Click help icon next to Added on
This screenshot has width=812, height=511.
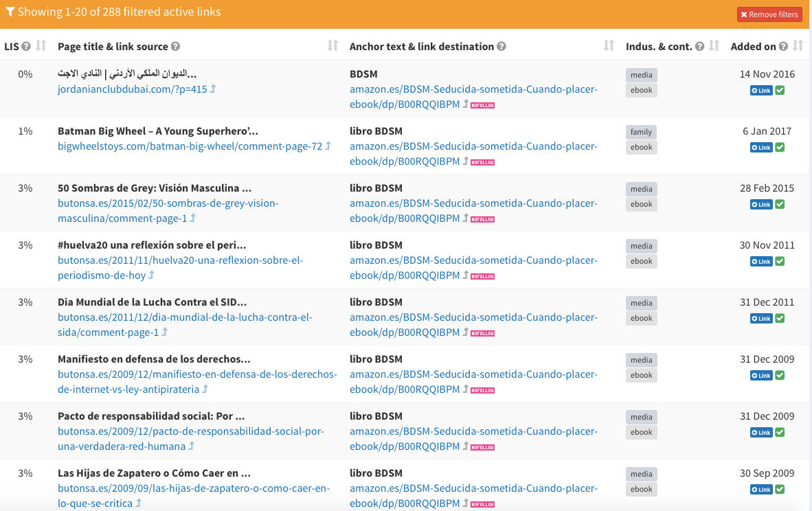tap(783, 47)
